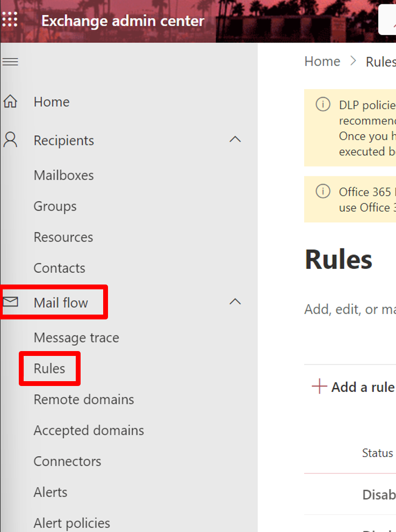The height and width of the screenshot is (532, 396).
Task: Collapse the Mail flow section chevron
Action: coord(235,302)
